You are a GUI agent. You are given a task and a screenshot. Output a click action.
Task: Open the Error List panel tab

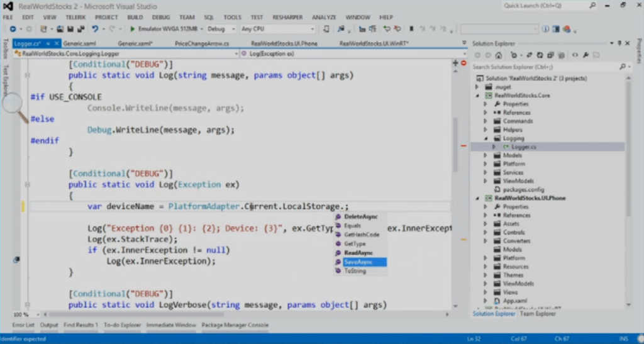point(23,325)
